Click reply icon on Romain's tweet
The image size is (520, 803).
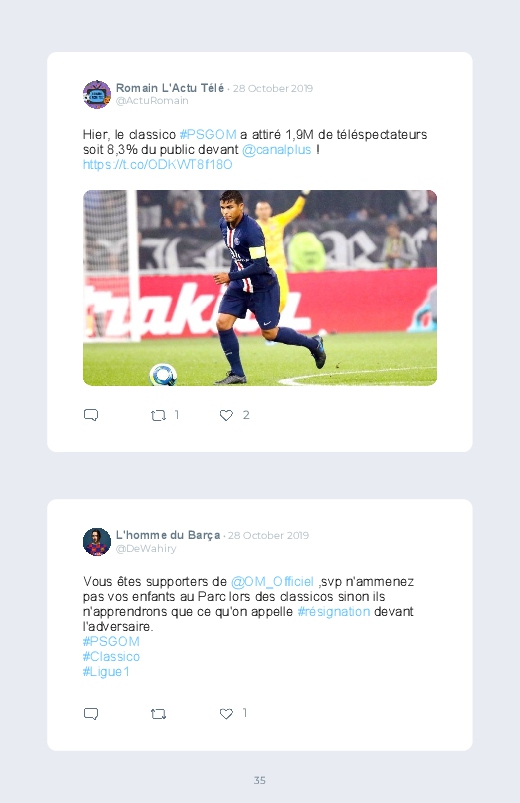pos(91,415)
